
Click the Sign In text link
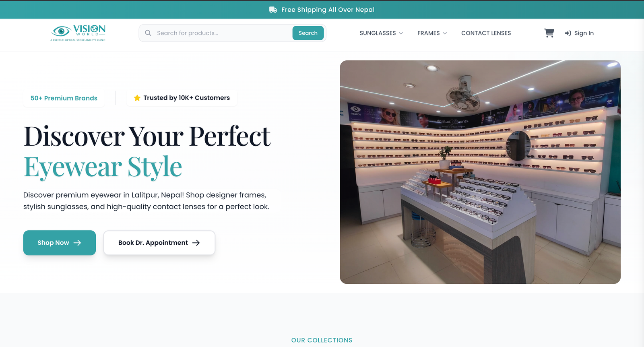pyautogui.click(x=584, y=33)
